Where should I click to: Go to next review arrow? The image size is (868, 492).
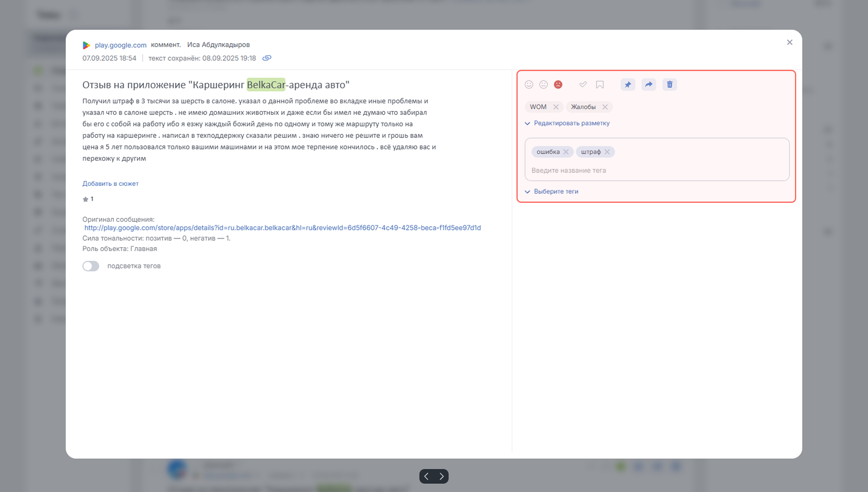pyautogui.click(x=441, y=476)
